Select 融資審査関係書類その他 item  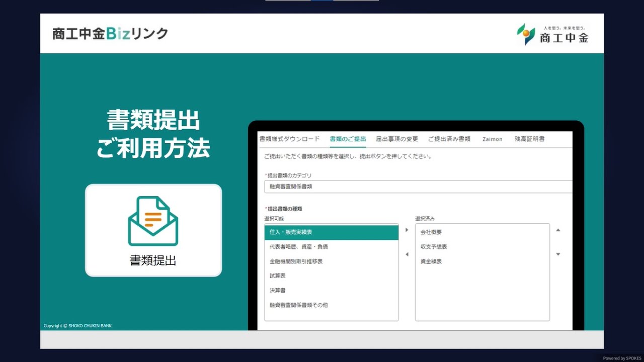click(332, 305)
